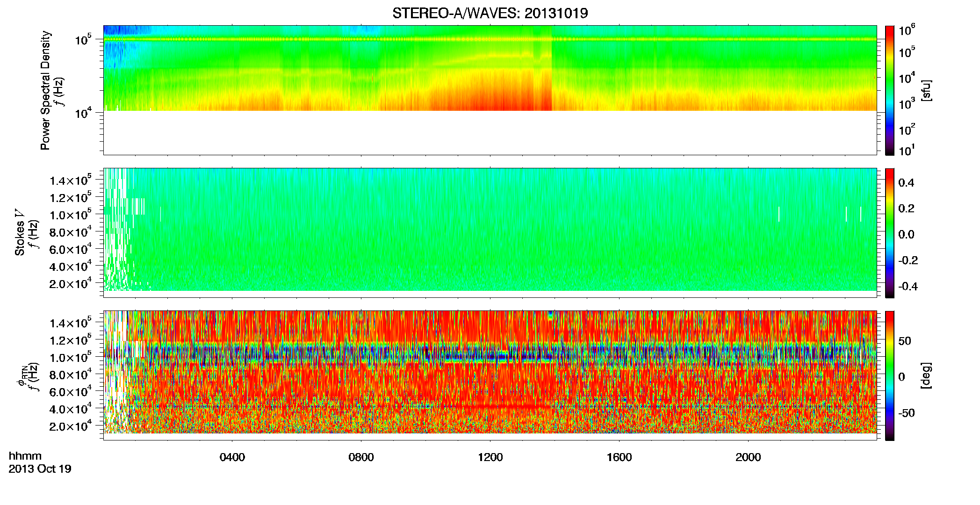
Task: Click the 2000 time tick label
Action: coord(749,457)
